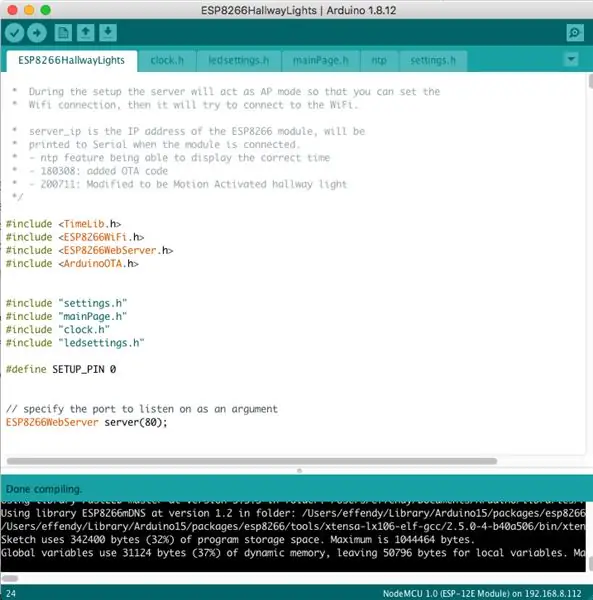The width and height of the screenshot is (593, 600).
Task: Switch to the ntp tab
Action: coord(379,60)
